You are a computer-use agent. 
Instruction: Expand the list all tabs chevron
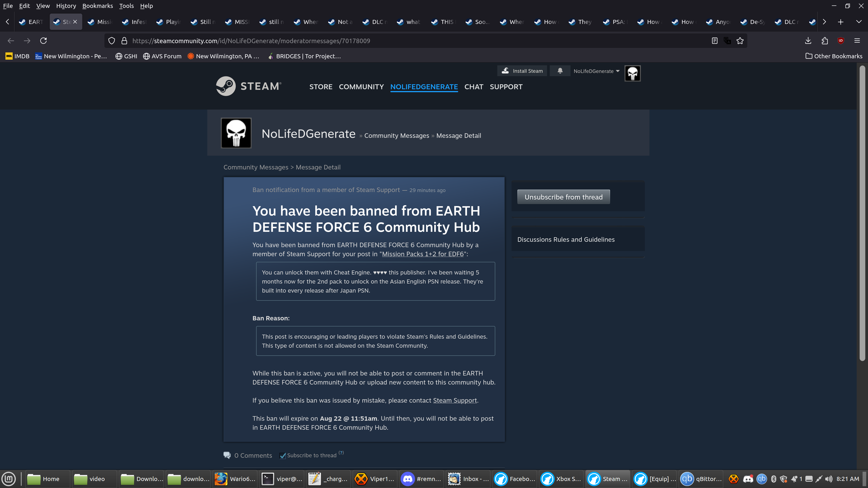(x=859, y=21)
